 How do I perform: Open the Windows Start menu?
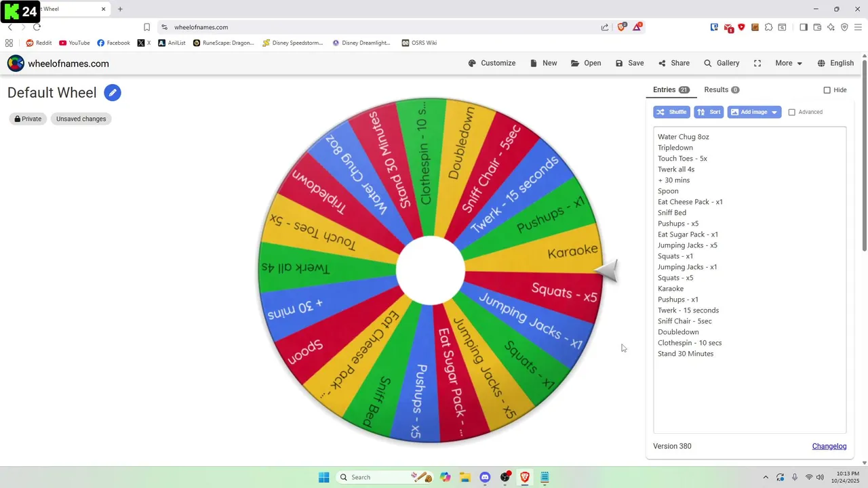[324, 477]
